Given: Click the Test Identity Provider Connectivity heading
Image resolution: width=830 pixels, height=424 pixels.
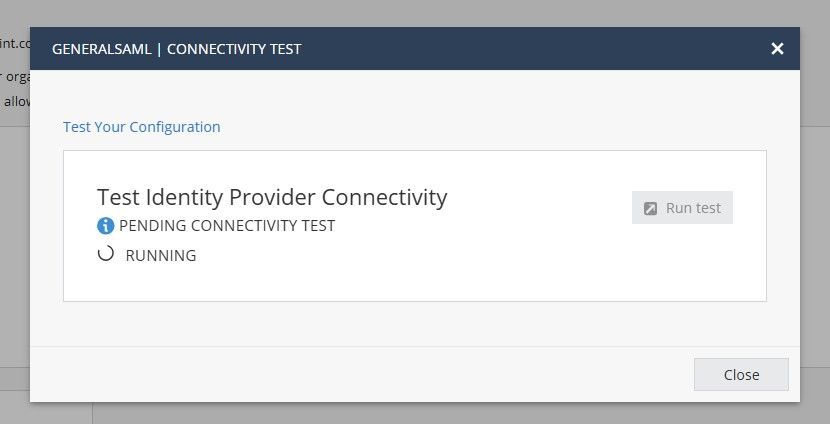Looking at the screenshot, I should coord(272,197).
